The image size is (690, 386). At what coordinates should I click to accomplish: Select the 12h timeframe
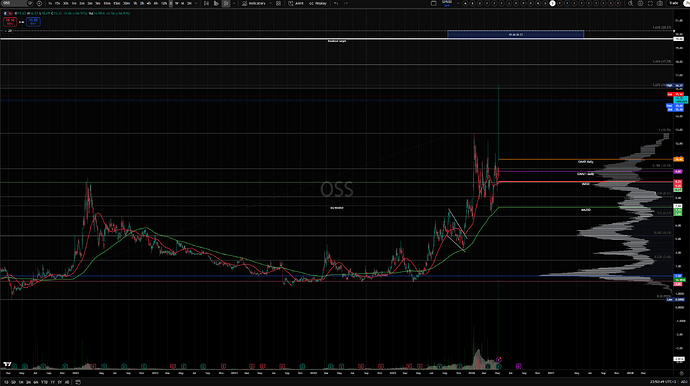click(x=164, y=3)
